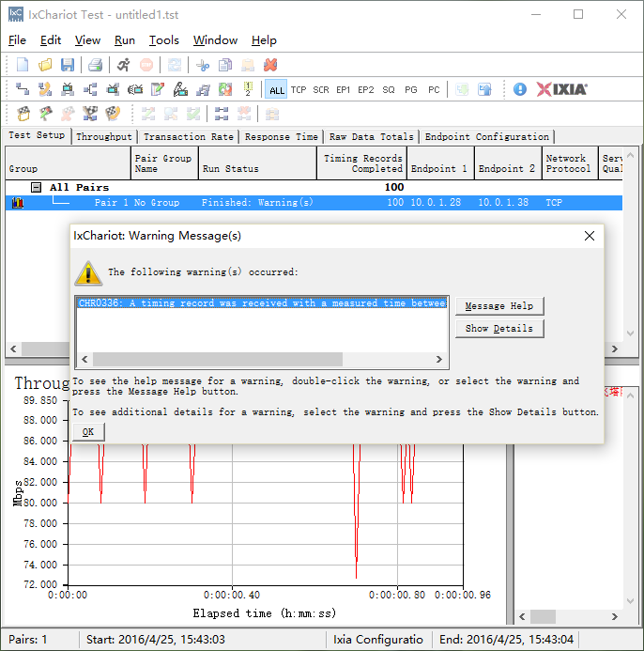Toggle the EP2 group filter
Screen dimensions: 644x651
[365, 89]
